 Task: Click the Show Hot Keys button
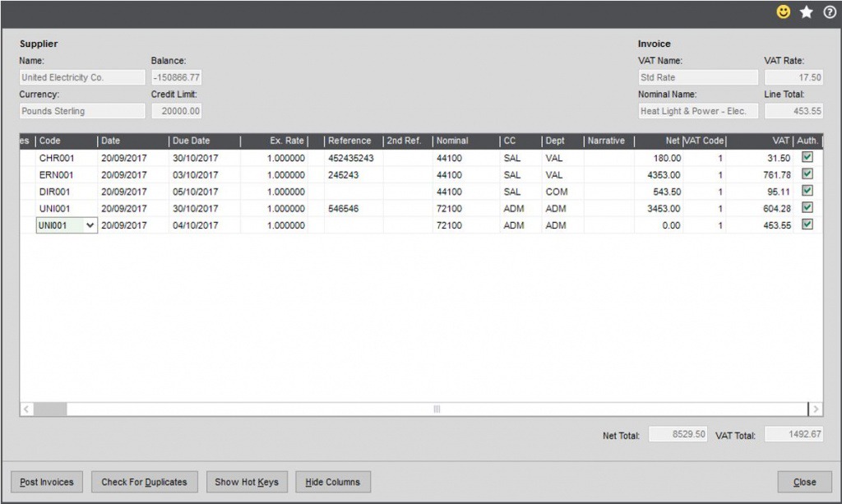point(247,482)
